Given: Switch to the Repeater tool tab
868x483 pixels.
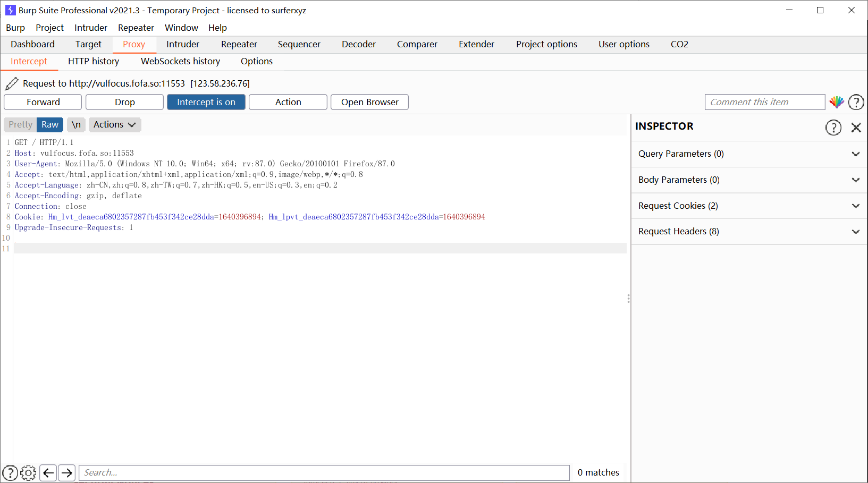Looking at the screenshot, I should click(239, 44).
